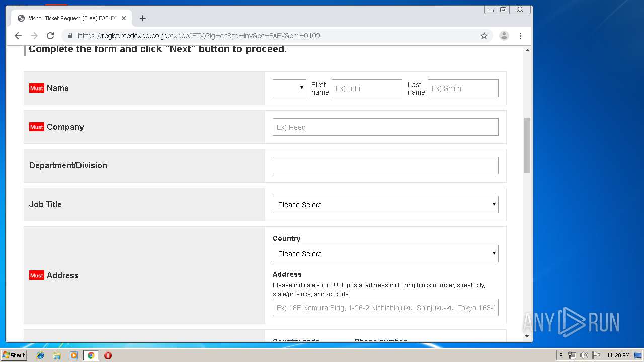Click the browser back arrow
Viewport: 644px width, 362px height.
click(18, 36)
